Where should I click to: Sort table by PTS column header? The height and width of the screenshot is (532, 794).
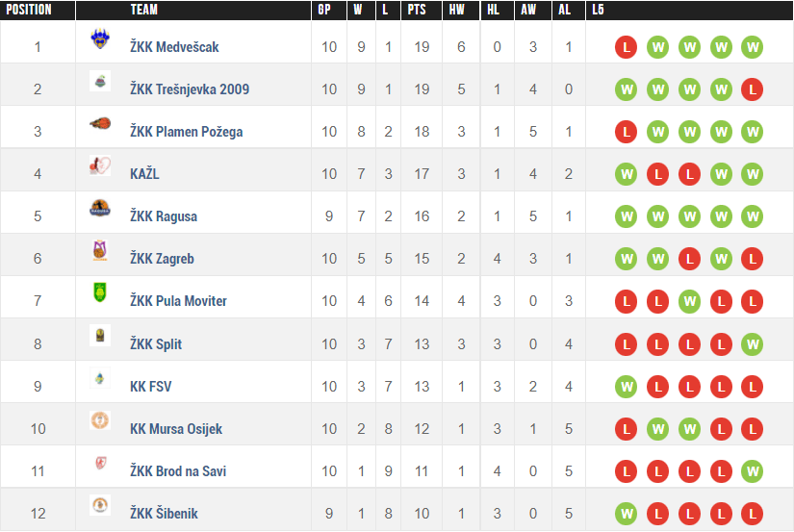pyautogui.click(x=418, y=11)
